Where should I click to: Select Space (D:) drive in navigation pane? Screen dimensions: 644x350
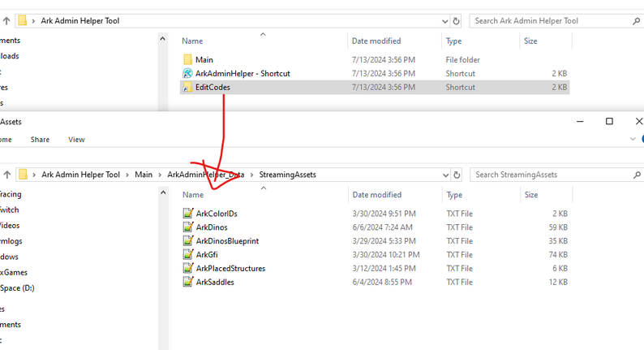click(16, 288)
